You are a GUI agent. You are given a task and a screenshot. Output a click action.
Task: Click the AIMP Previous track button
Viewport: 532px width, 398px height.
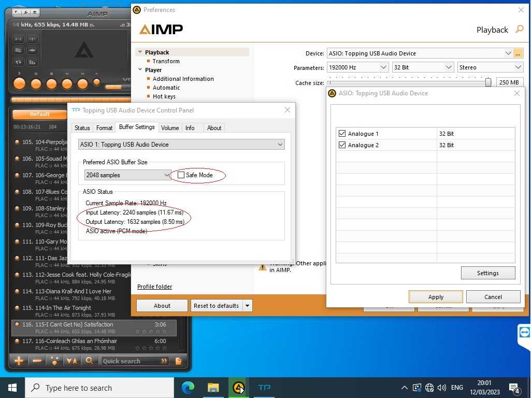(x=67, y=84)
